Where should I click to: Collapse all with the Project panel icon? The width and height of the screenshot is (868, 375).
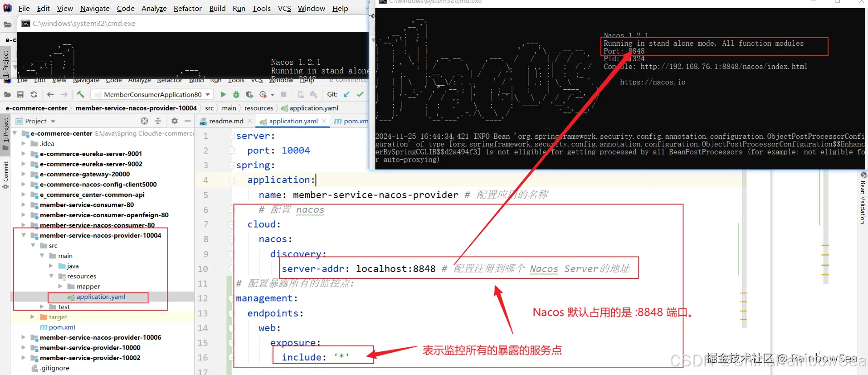point(158,121)
